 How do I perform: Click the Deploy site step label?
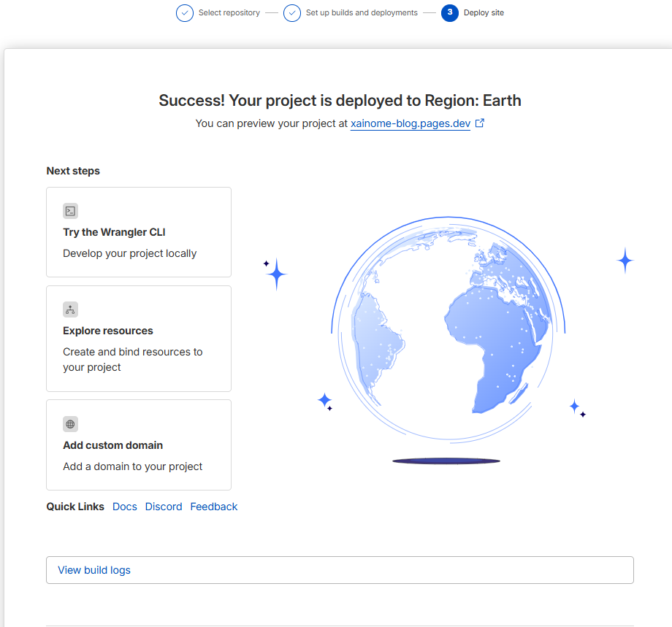point(484,13)
